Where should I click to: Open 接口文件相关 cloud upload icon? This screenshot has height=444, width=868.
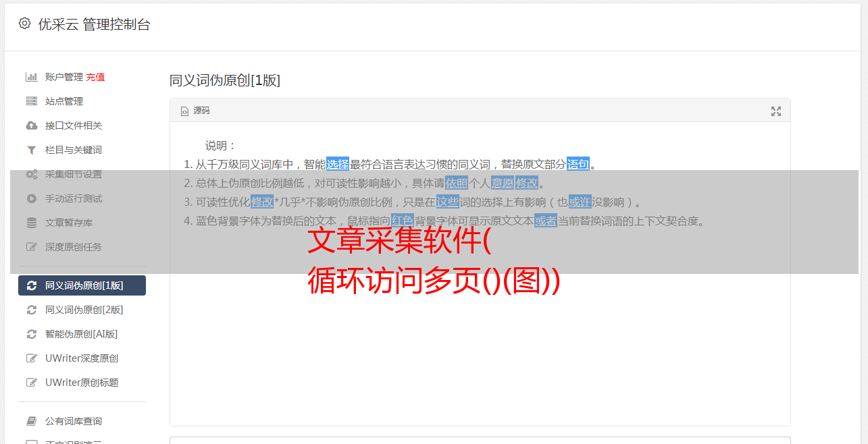[x=31, y=126]
